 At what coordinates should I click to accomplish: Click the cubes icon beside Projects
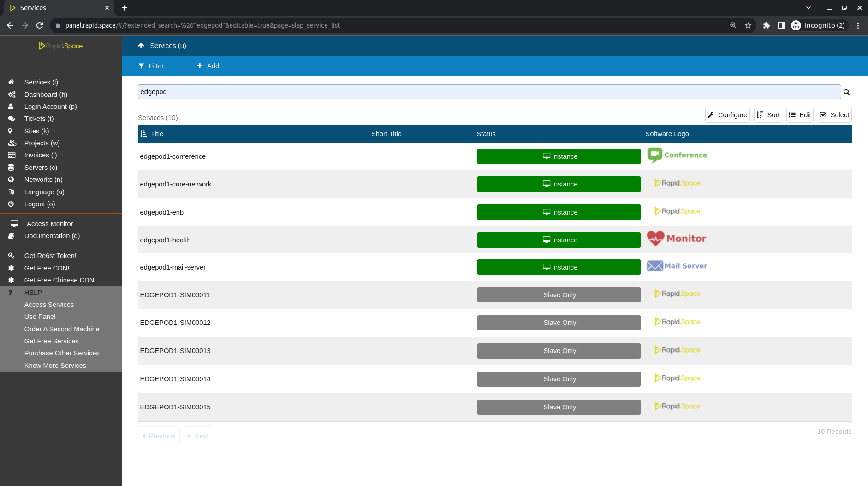pos(12,143)
